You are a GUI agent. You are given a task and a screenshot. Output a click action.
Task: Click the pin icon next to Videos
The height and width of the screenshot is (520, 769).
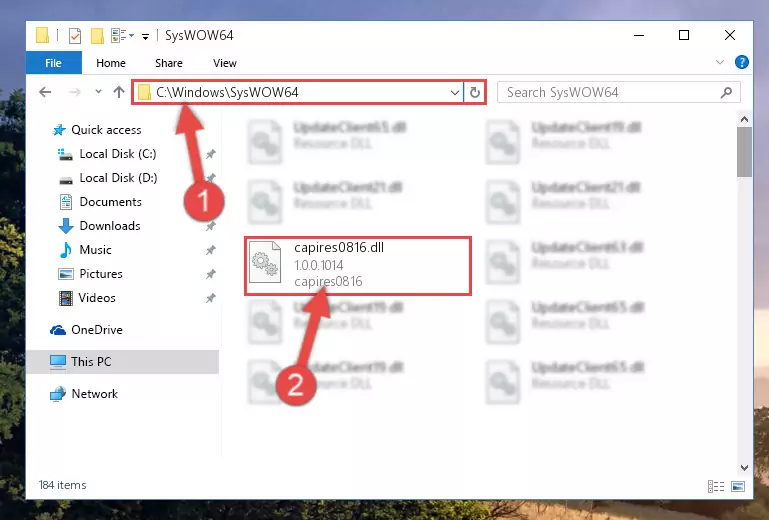pos(210,298)
